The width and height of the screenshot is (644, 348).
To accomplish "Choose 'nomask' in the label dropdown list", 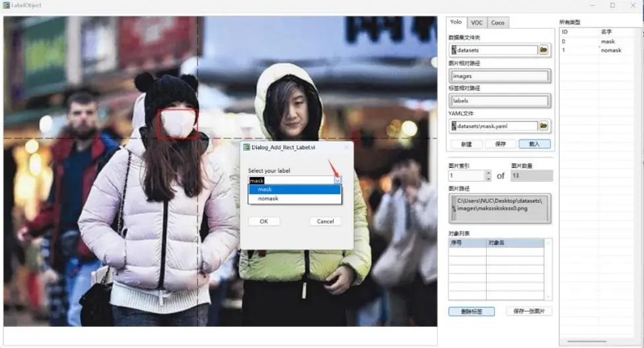I will tap(294, 198).
